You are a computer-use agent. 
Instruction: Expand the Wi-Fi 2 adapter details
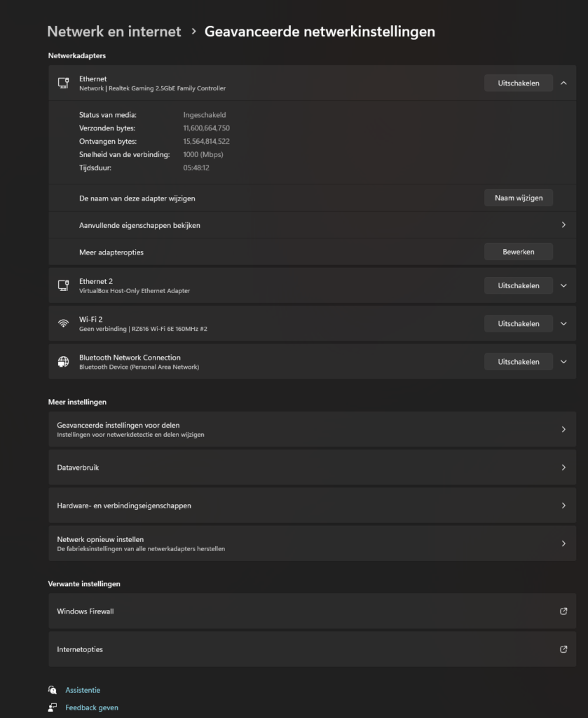563,323
